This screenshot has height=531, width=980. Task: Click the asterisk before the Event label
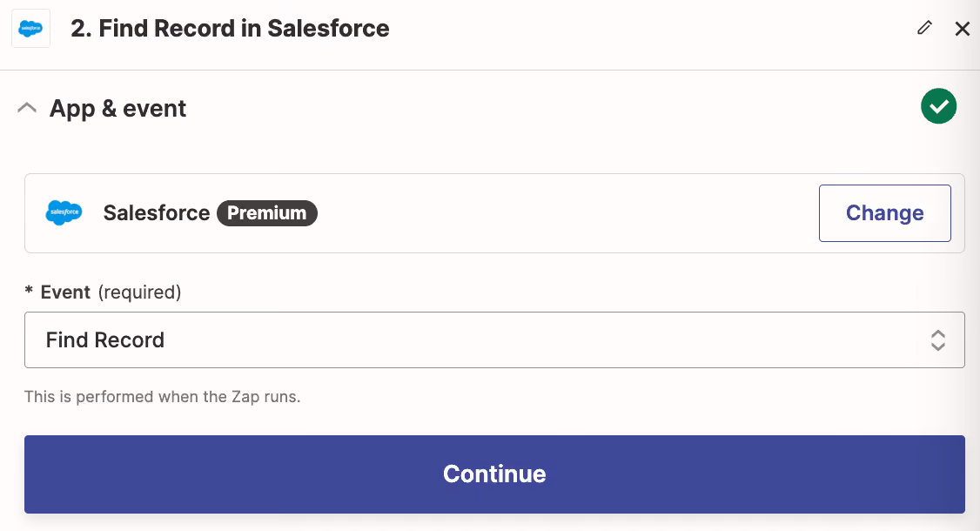click(x=28, y=290)
